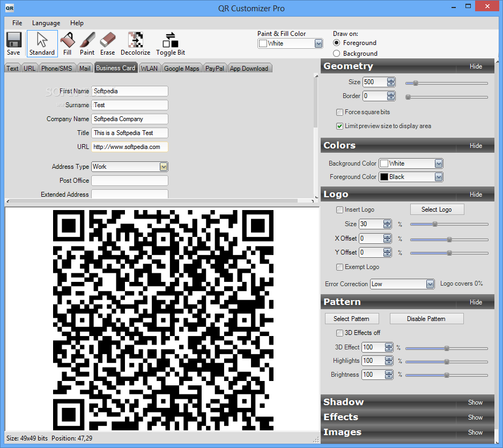This screenshot has width=503, height=448.
Task: Click Size spinner arrows in Geometry
Action: [x=391, y=82]
